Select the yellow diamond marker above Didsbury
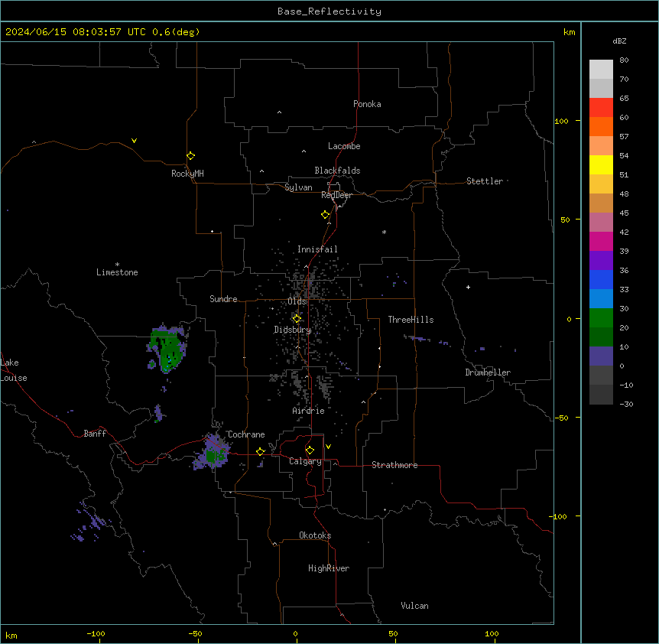The width and height of the screenshot is (659, 644). click(x=297, y=318)
